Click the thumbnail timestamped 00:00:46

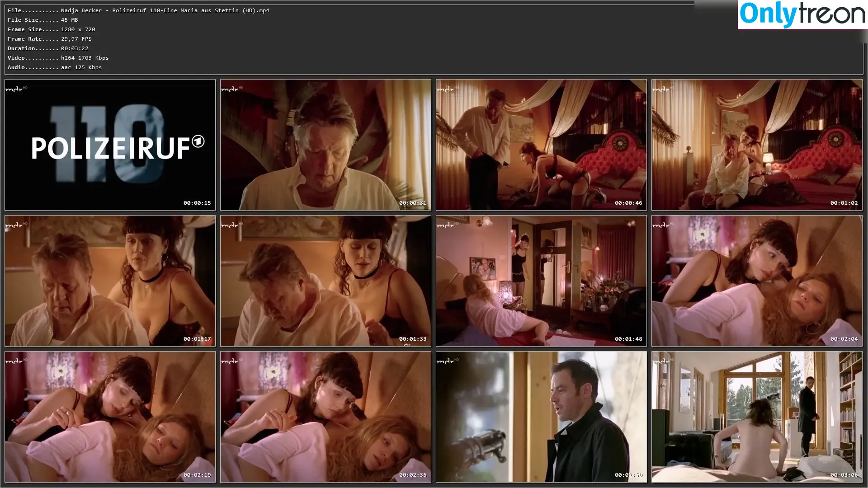point(541,145)
